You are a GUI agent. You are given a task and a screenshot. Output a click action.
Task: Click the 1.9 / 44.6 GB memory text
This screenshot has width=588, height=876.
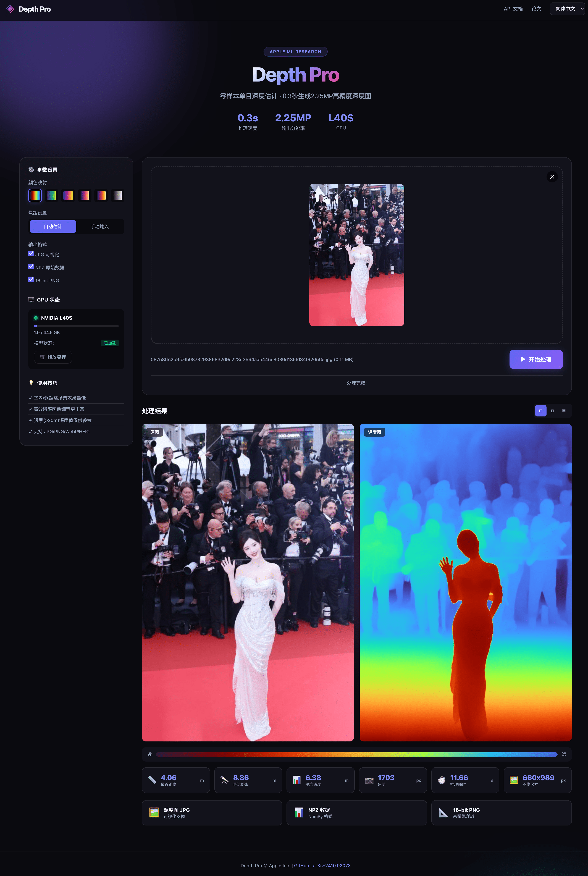pos(47,333)
